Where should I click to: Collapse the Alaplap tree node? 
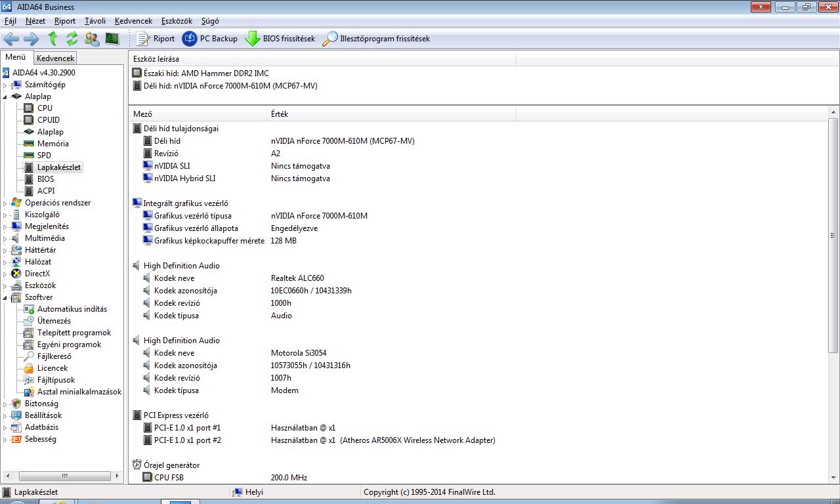(x=5, y=96)
